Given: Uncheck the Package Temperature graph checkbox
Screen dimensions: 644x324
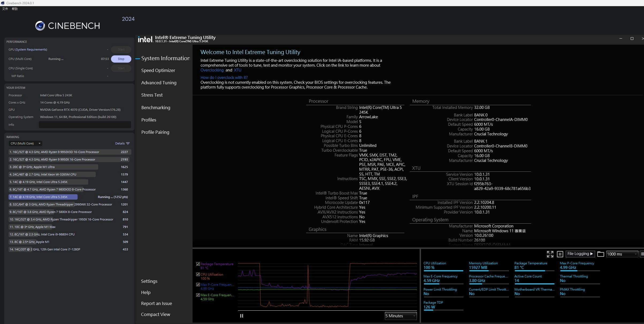Looking at the screenshot, I should (198, 264).
